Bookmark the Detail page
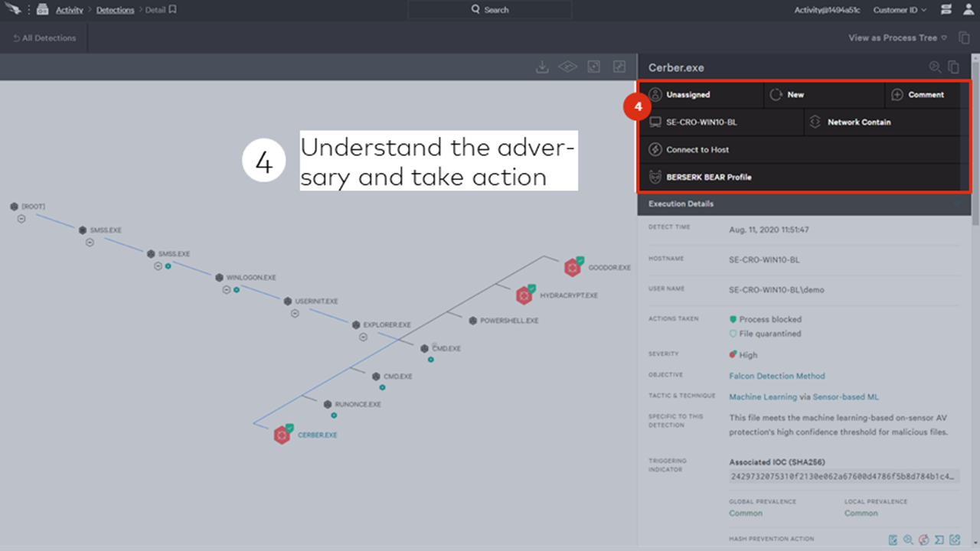 [173, 10]
